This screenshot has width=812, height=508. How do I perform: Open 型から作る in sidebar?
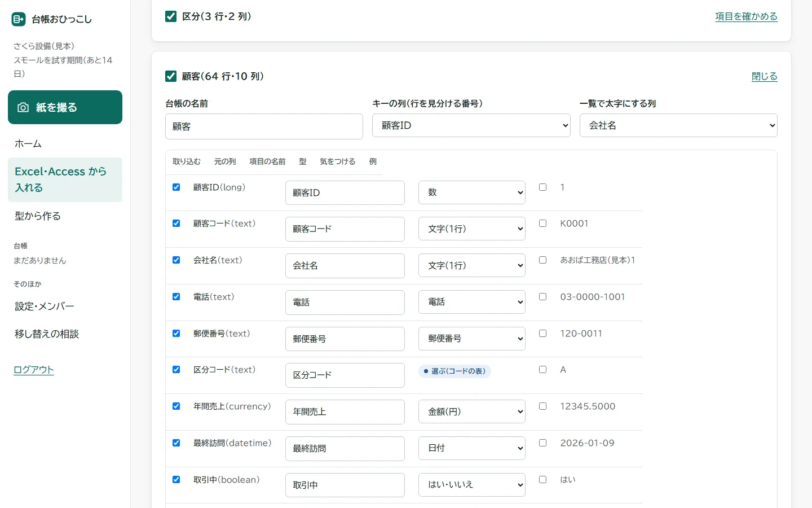[x=65, y=216]
